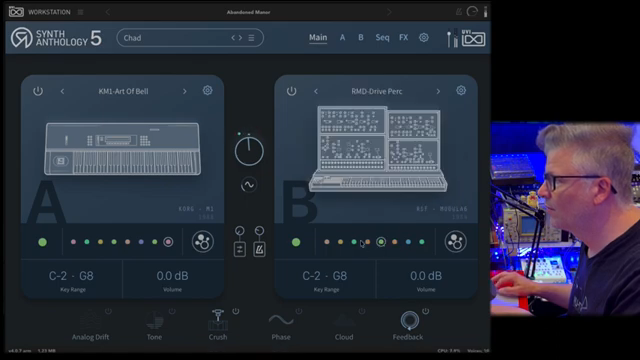Select the Feedback effect knob icon
The width and height of the screenshot is (640, 360).
(x=409, y=320)
